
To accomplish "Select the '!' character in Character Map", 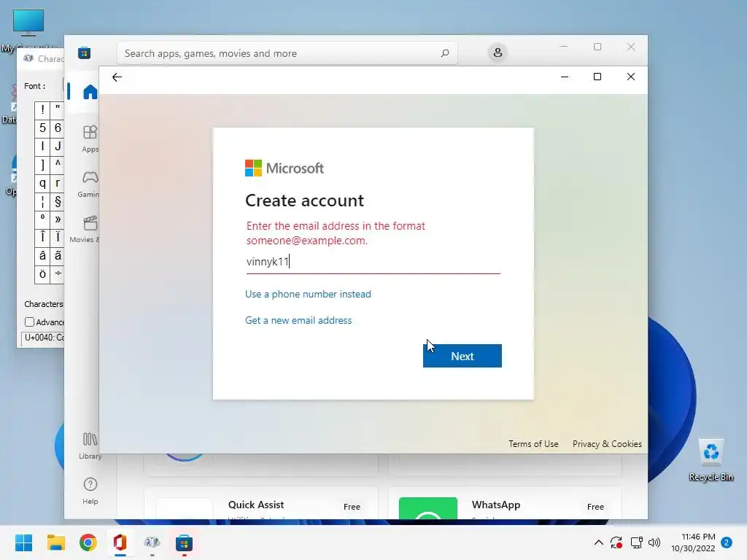I will (x=42, y=109).
